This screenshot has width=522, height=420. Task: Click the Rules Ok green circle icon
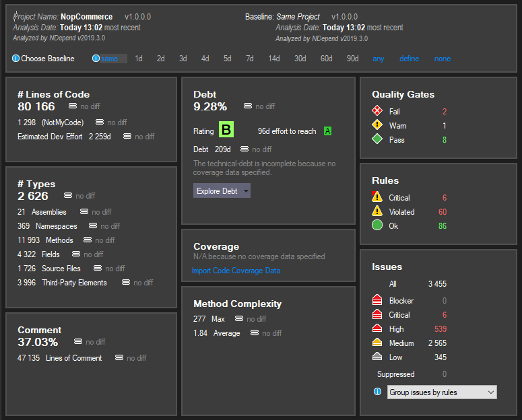tap(377, 225)
